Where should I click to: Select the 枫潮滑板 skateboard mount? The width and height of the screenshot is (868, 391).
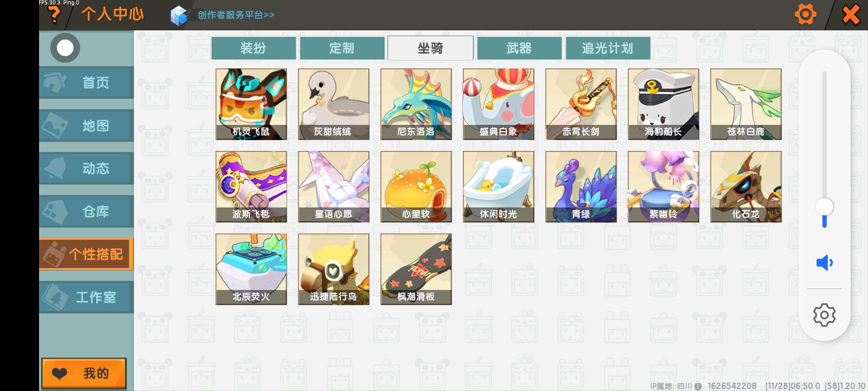(416, 269)
